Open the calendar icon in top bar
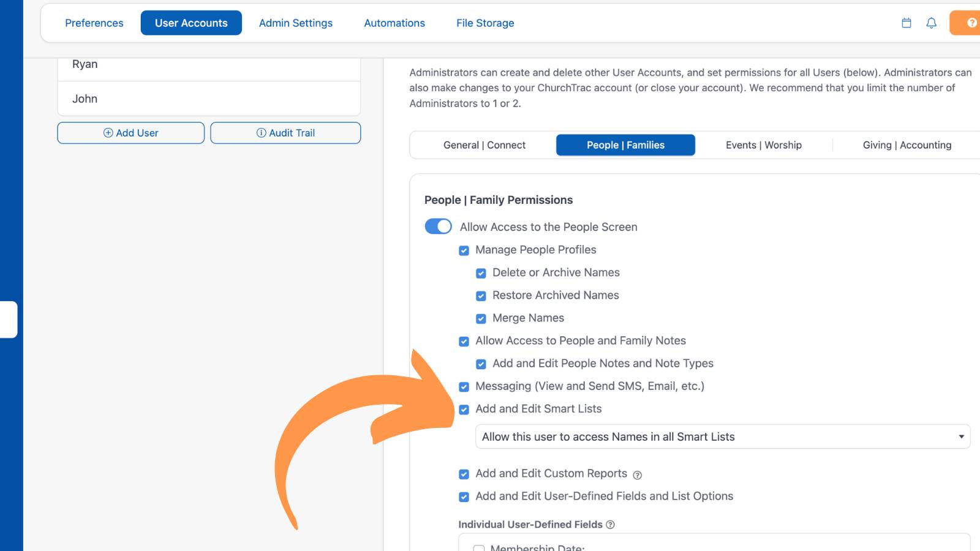980x551 pixels. click(907, 23)
